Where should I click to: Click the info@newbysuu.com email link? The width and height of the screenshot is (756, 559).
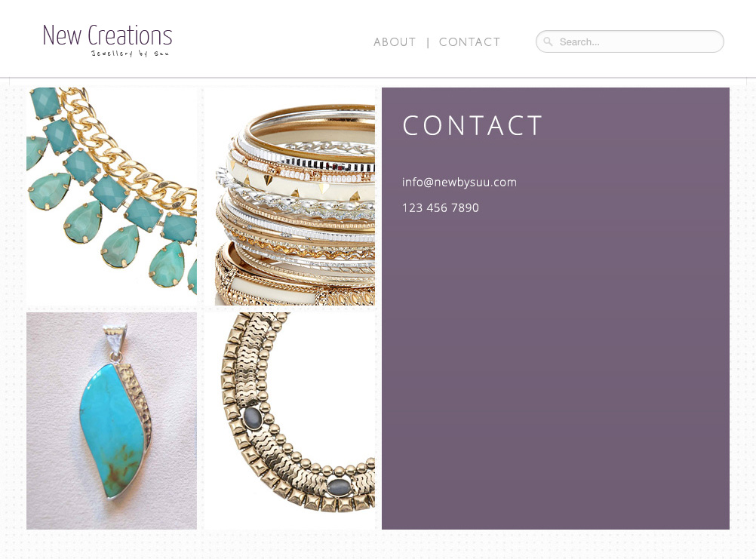point(459,182)
